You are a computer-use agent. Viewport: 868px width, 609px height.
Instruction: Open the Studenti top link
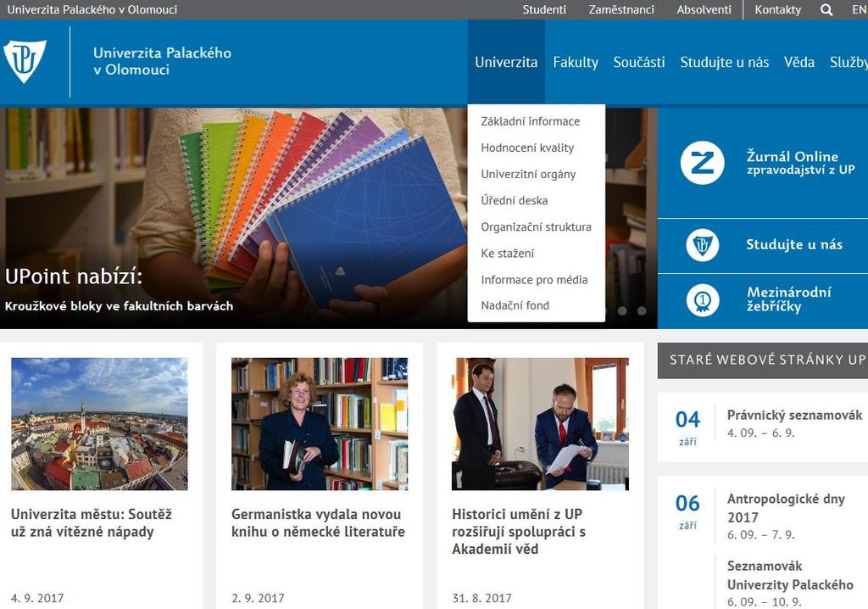pyautogui.click(x=544, y=9)
